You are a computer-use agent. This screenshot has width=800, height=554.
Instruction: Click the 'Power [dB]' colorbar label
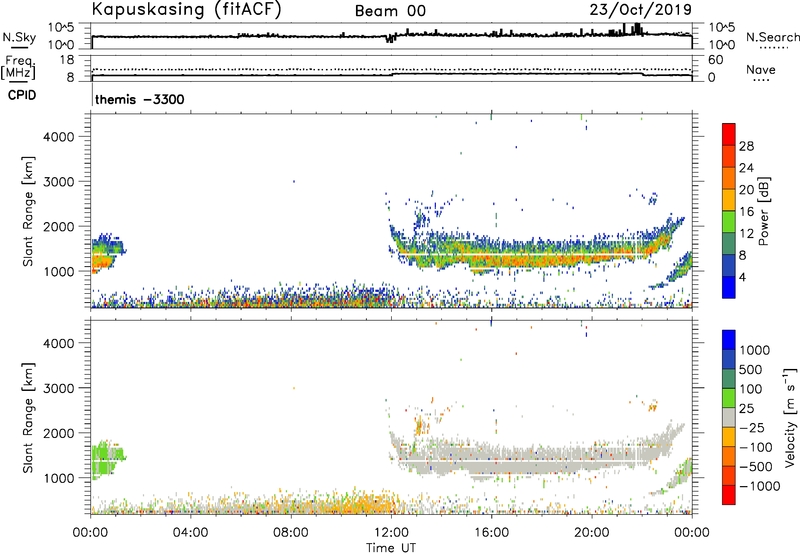[763, 211]
